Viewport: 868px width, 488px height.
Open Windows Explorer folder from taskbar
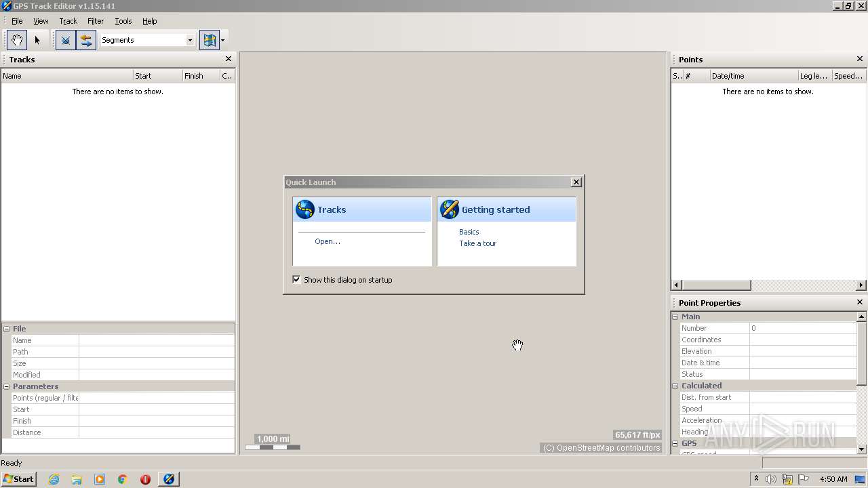point(77,479)
